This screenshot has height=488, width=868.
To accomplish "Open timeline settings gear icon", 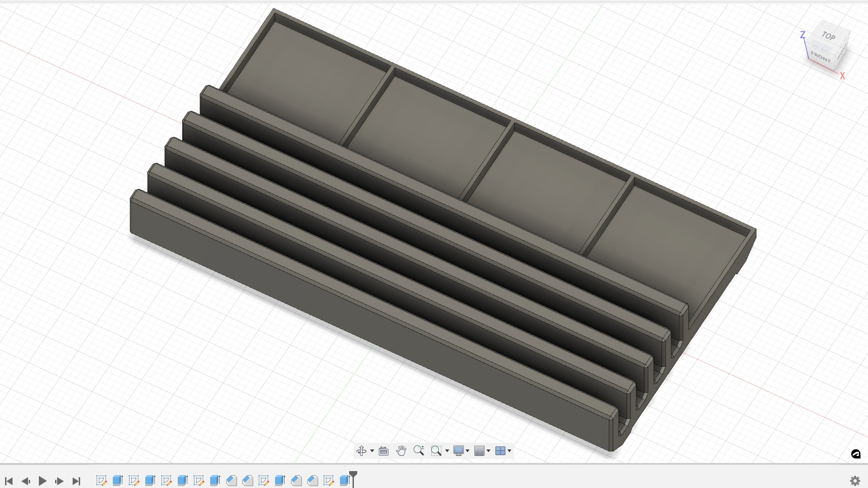I will [x=855, y=481].
